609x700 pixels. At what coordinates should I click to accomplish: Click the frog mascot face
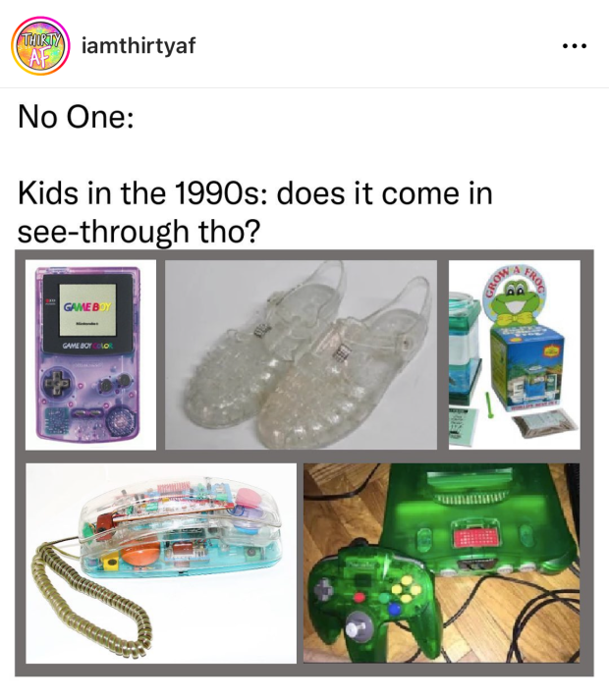(513, 298)
